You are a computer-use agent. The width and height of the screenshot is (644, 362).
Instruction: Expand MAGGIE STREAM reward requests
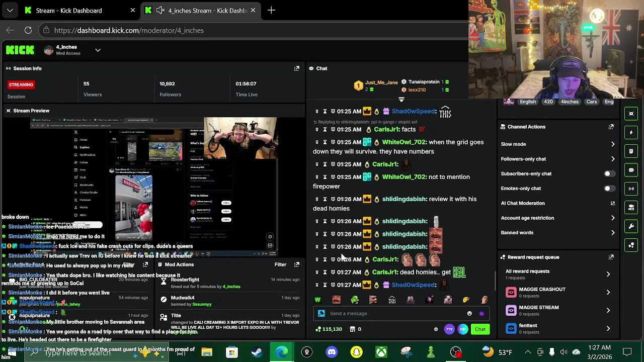pos(608,310)
